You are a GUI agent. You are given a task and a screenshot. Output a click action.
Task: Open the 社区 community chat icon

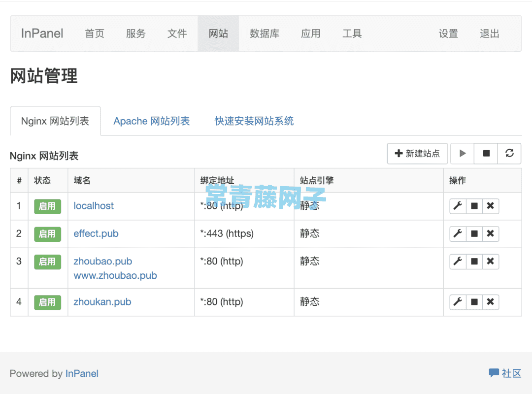(494, 373)
